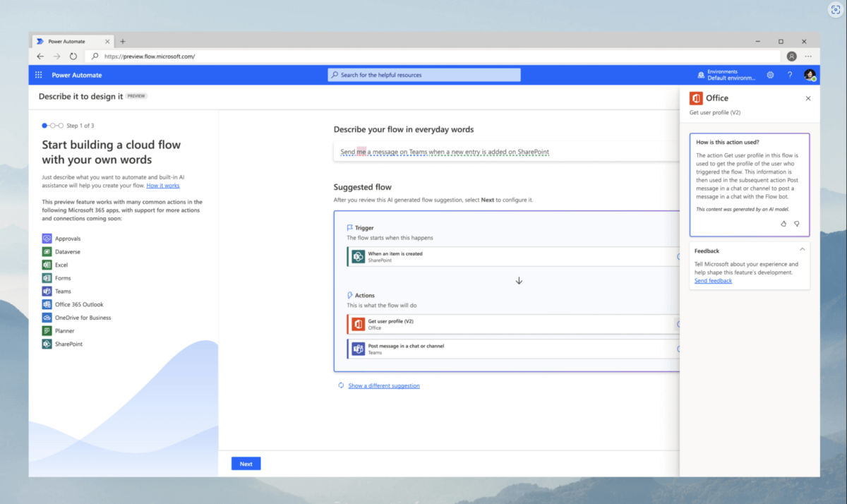Click the Approvals app icon
This screenshot has width=847, height=504.
click(47, 239)
